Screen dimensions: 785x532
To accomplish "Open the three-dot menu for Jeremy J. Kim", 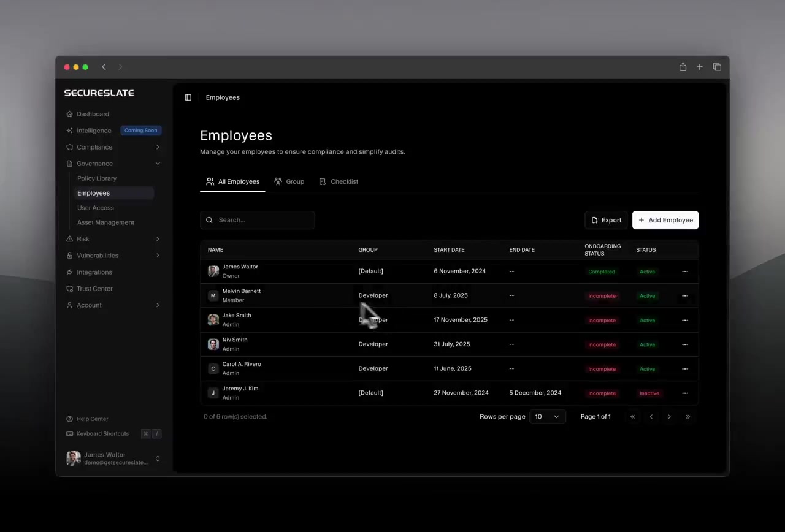I will (x=685, y=393).
